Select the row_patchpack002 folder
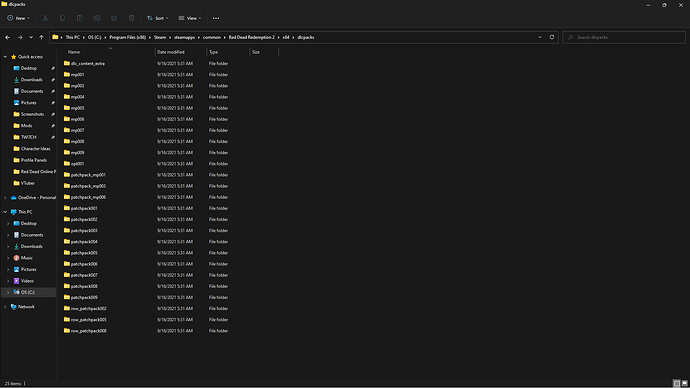690x388 pixels. (x=88, y=308)
